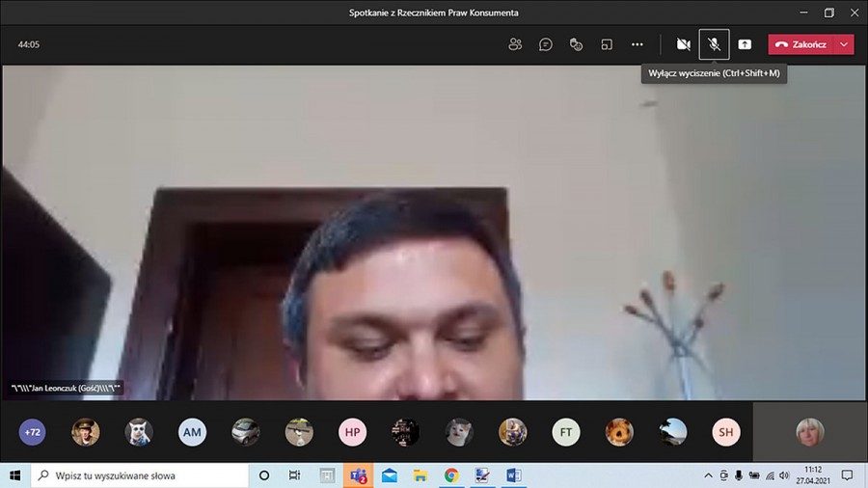Open the breakout rooms icon
868x488 pixels.
click(607, 44)
